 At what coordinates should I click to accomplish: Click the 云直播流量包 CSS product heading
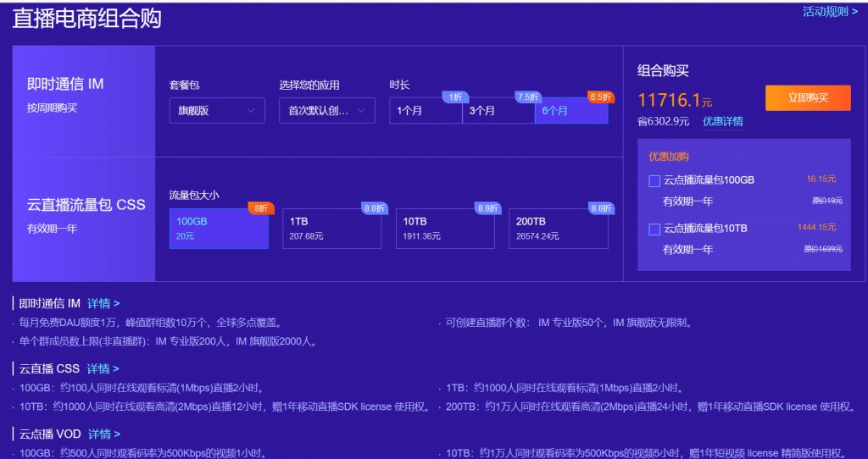[86, 205]
